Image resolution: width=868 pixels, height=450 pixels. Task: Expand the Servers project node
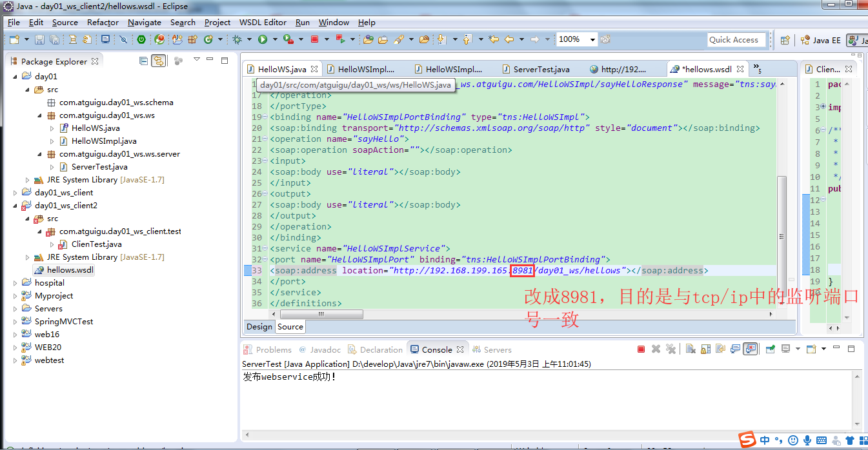click(15, 308)
